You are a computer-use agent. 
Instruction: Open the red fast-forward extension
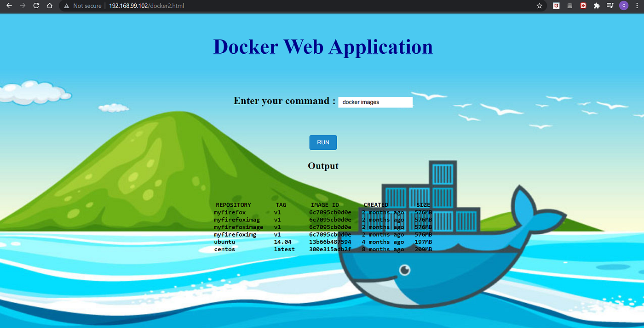tap(583, 6)
